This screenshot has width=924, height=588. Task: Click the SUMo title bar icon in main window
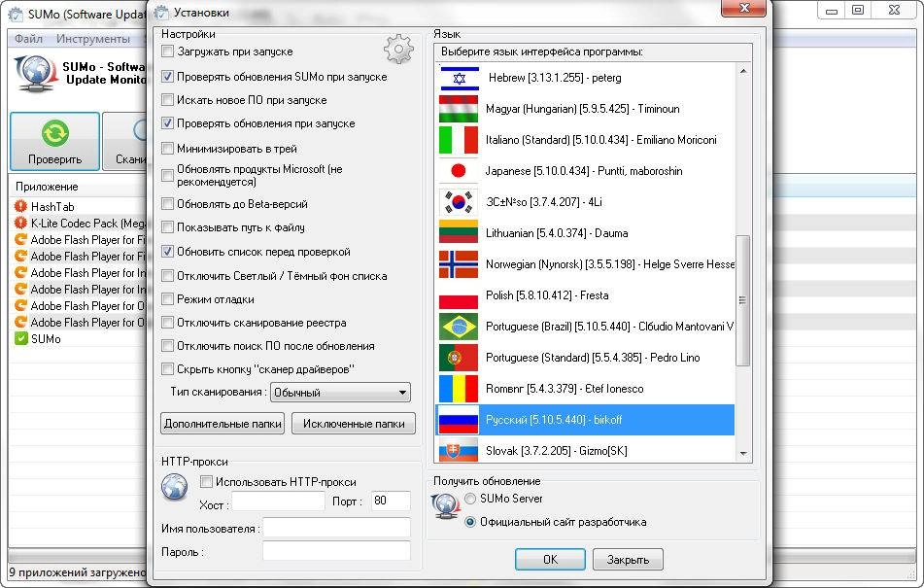pos(16,14)
